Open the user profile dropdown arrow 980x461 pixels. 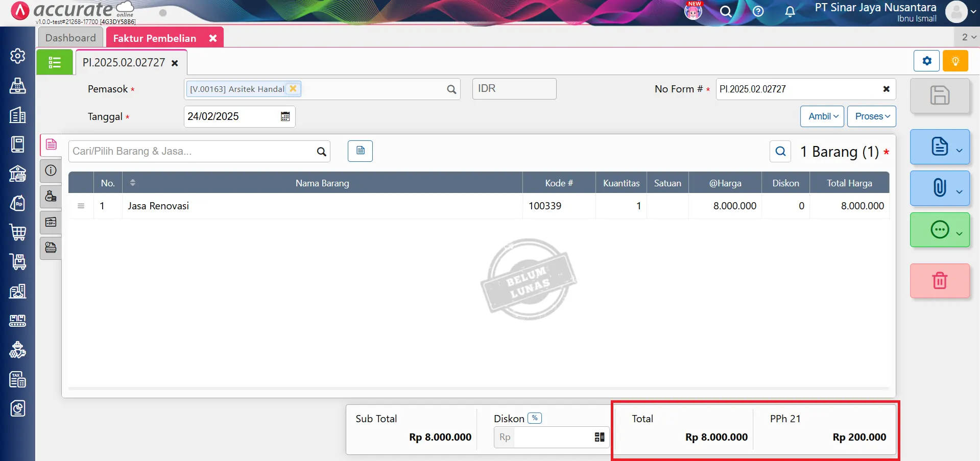pyautogui.click(x=973, y=12)
